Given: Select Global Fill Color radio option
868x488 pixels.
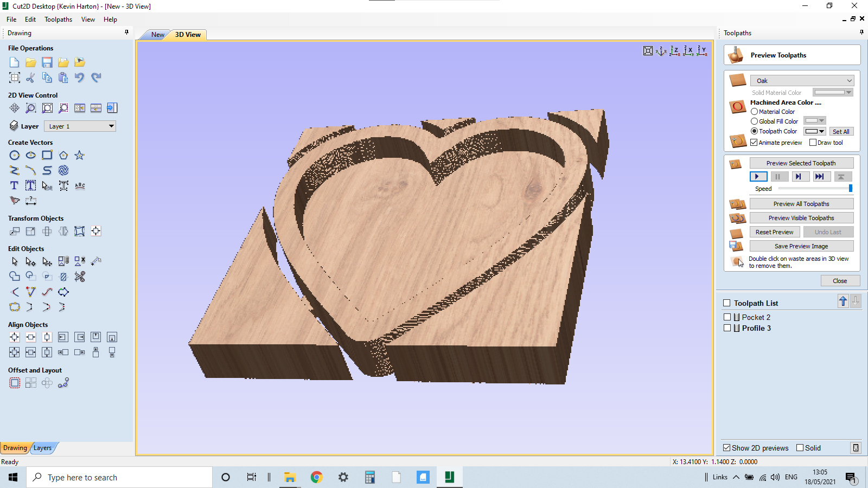Looking at the screenshot, I should [754, 121].
